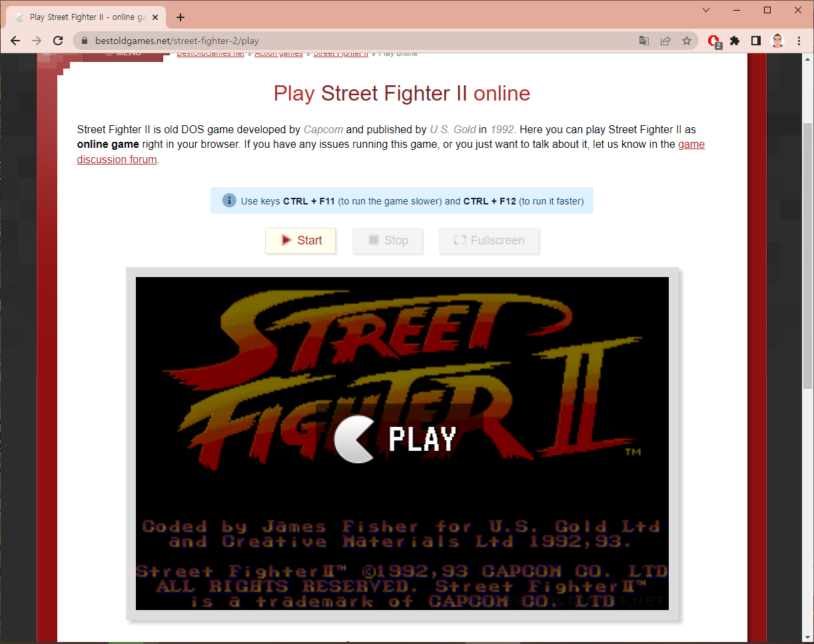
Task: Click the 1992 release year text
Action: (x=502, y=129)
